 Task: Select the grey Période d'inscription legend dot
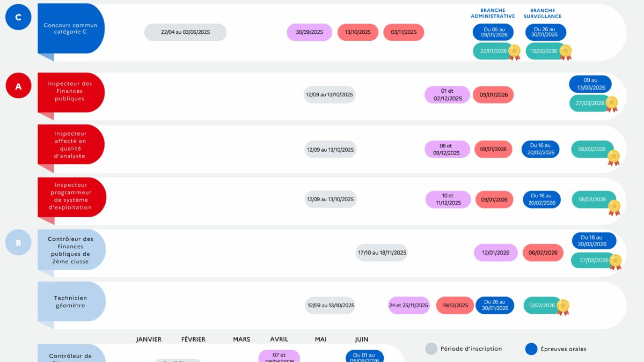[x=431, y=349]
